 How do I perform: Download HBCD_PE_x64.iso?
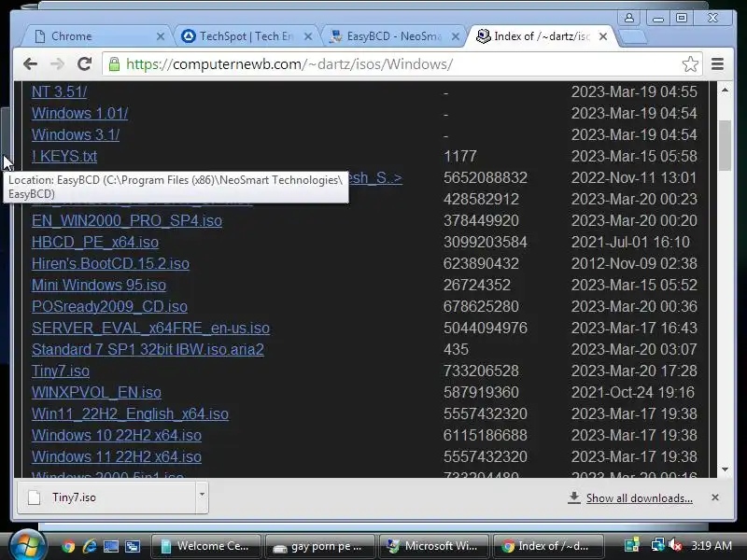pyautogui.click(x=95, y=242)
